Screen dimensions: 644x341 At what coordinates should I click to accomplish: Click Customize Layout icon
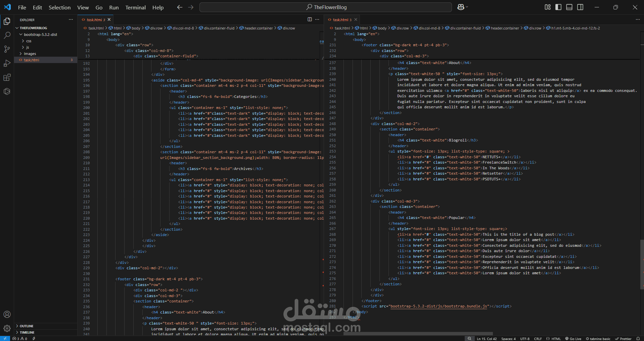click(548, 7)
